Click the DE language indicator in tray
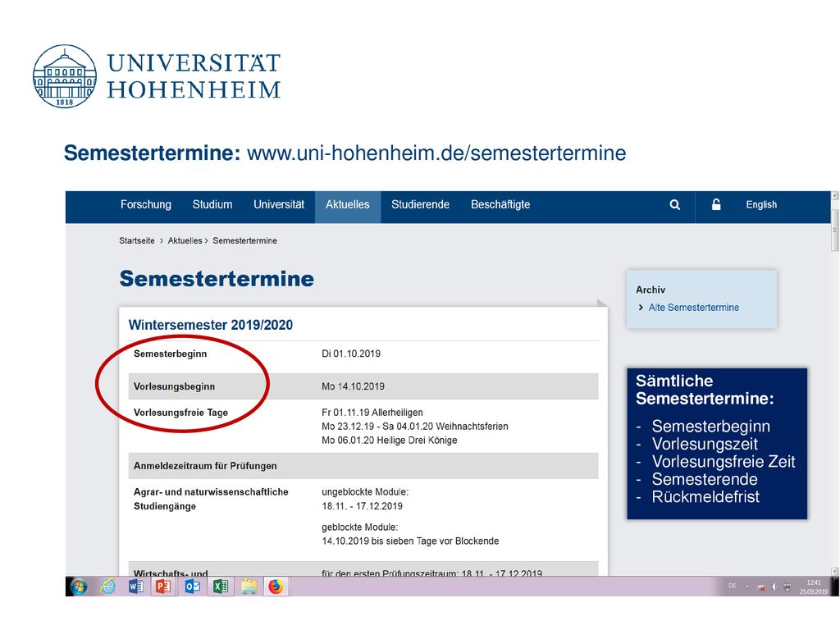Image resolution: width=840 pixels, height=630 pixels. pos(733,586)
